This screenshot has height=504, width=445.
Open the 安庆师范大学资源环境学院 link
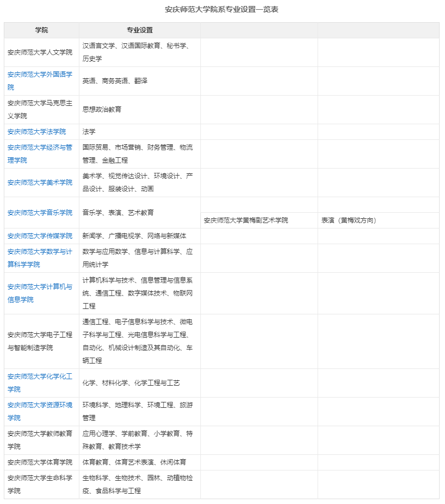[40, 412]
